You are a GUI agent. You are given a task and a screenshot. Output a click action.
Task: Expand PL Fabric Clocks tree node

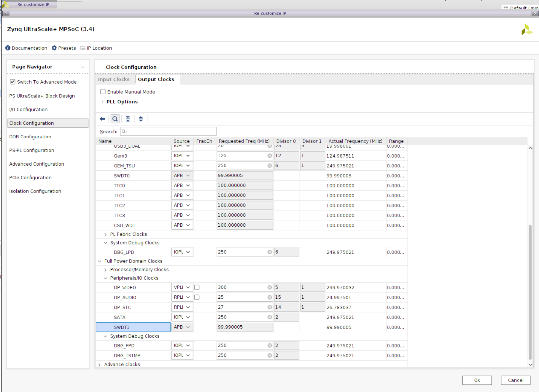coord(105,234)
